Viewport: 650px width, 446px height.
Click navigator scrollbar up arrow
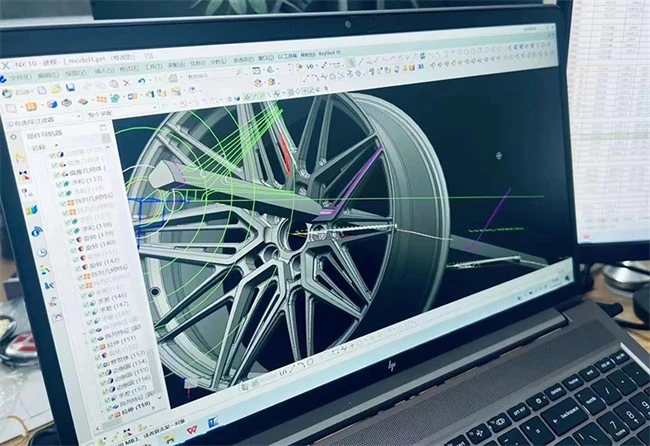[109, 148]
